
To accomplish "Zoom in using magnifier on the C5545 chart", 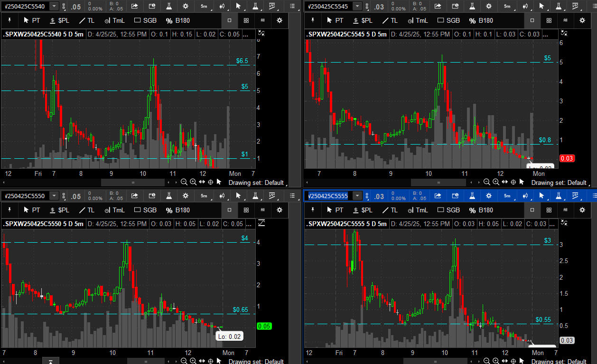I will coord(496,182).
